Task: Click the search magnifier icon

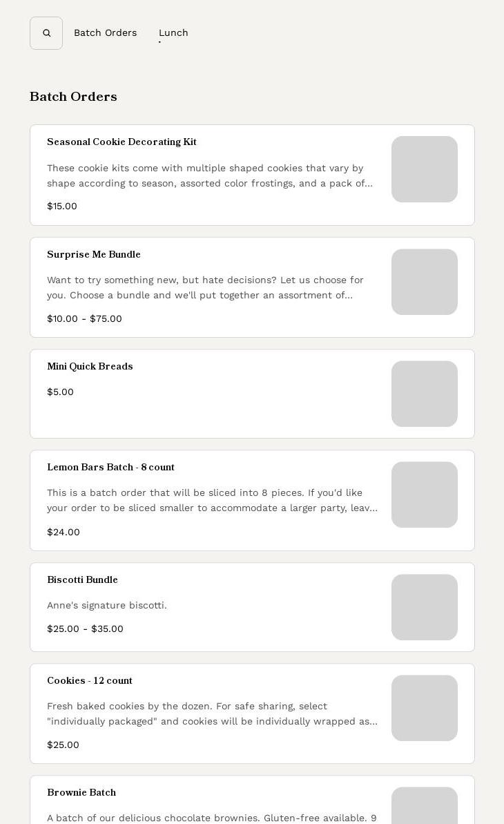Action: [46, 33]
